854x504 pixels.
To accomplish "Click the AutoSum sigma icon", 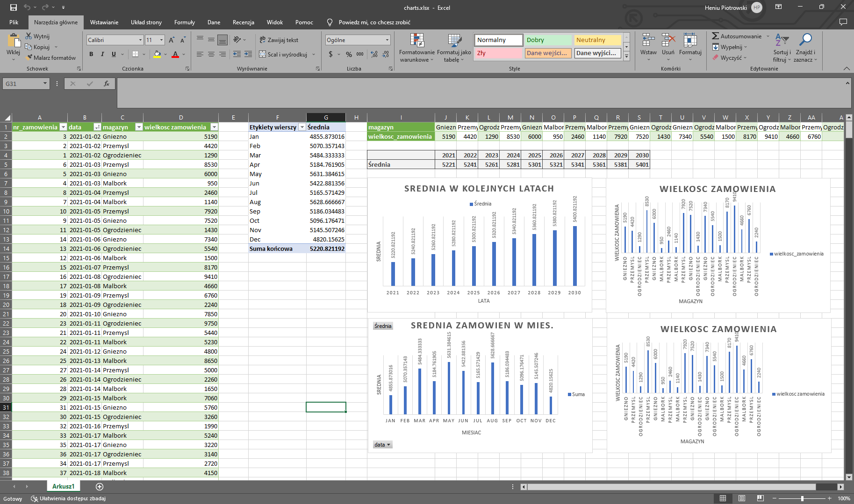I will pyautogui.click(x=715, y=36).
